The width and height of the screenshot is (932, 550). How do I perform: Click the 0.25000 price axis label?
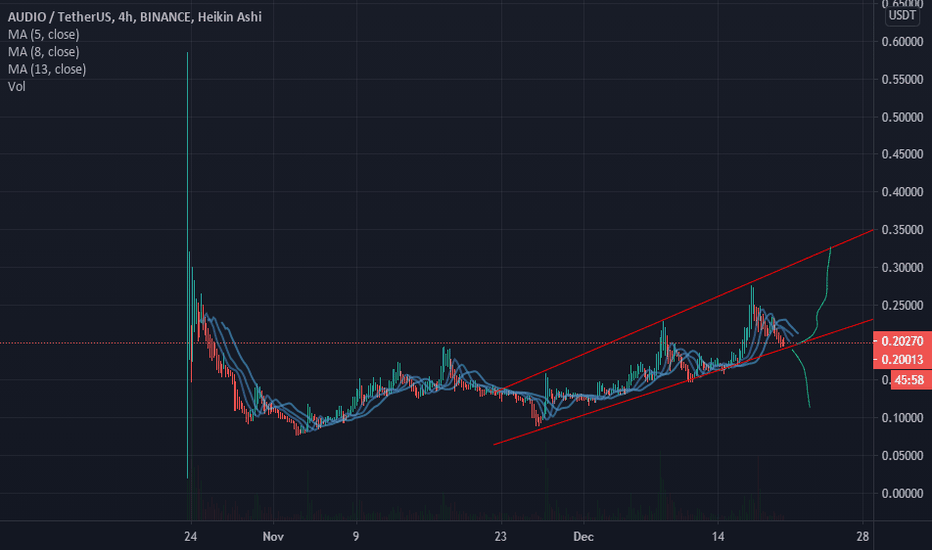pyautogui.click(x=902, y=305)
